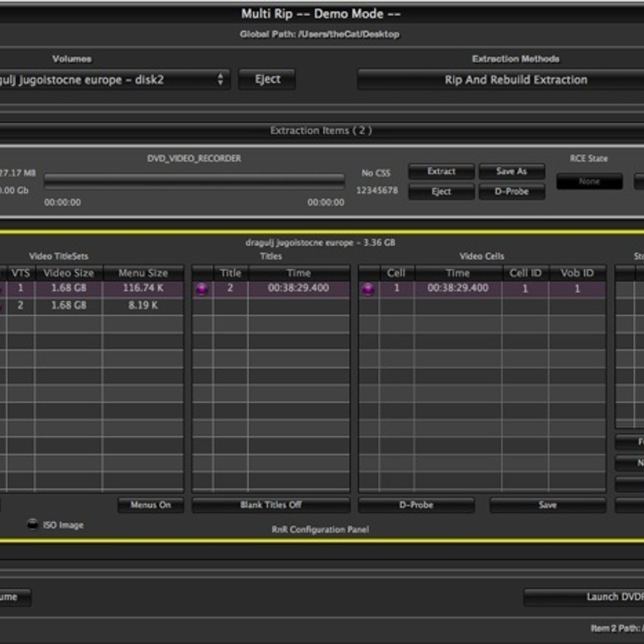Click Save button under Video Cells table
The image size is (644, 644).
[547, 505]
